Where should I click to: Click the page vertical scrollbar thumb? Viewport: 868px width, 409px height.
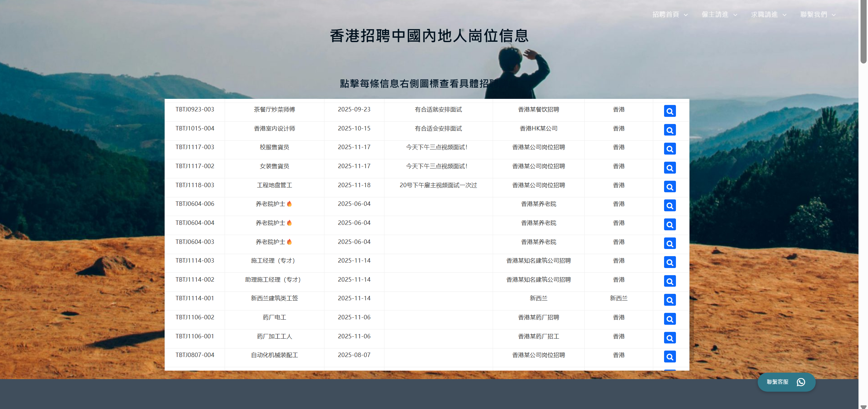(x=863, y=32)
